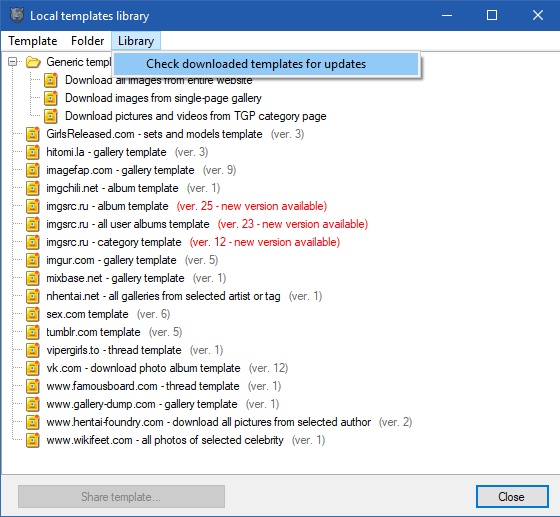Select imgsrc.ru - all user albums template
This screenshot has height=517, width=560.
point(128,224)
